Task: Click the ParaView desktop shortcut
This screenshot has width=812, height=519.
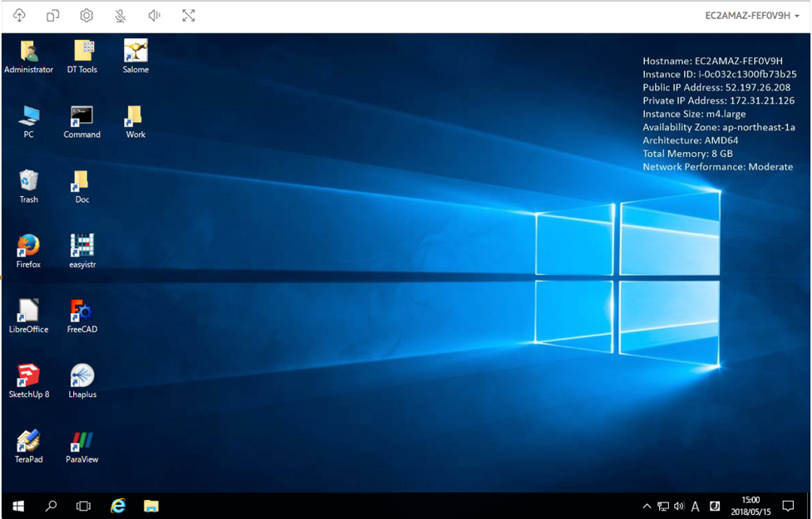Action: pos(82,441)
